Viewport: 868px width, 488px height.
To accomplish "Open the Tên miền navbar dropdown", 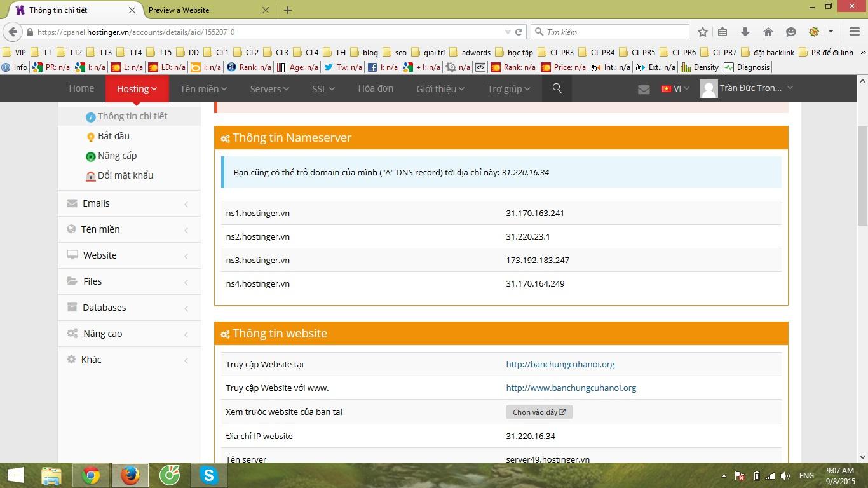I will pyautogui.click(x=203, y=88).
